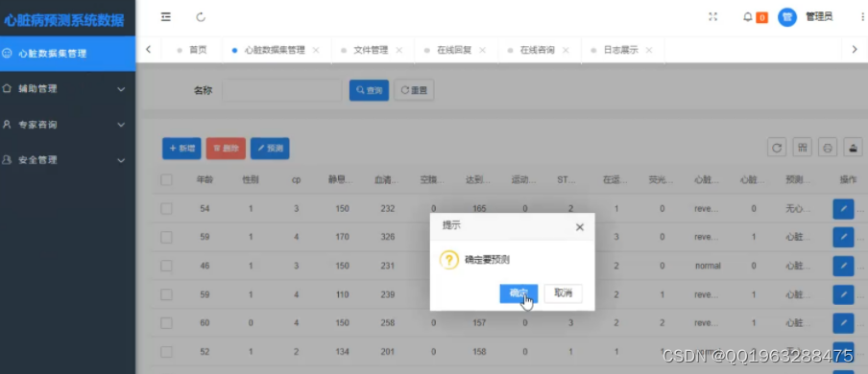This screenshot has width=868, height=374.
Task: Collapse the sidebar with the hamburger icon
Action: (165, 17)
